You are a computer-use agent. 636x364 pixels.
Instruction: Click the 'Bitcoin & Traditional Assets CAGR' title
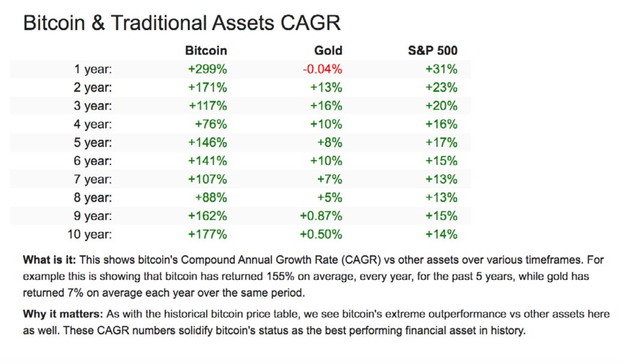point(182,23)
